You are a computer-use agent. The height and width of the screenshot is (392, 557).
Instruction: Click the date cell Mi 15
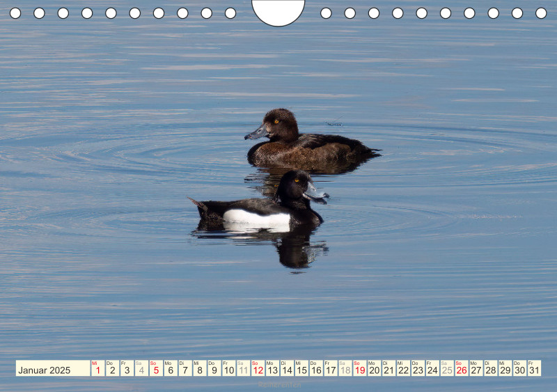pyautogui.click(x=301, y=368)
